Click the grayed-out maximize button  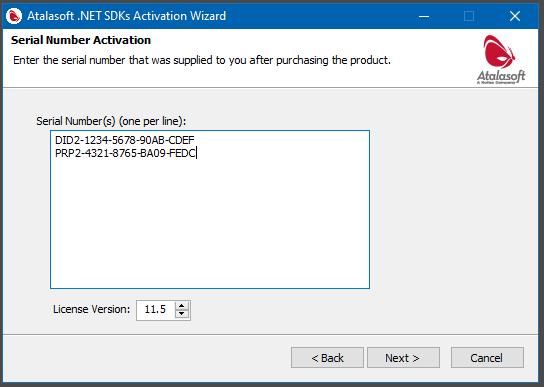469,16
